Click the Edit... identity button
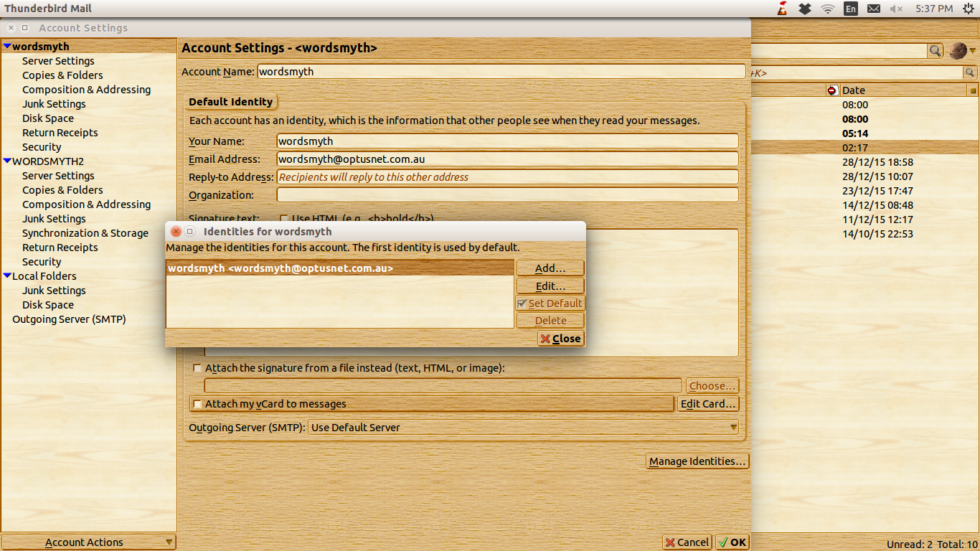 pyautogui.click(x=550, y=286)
